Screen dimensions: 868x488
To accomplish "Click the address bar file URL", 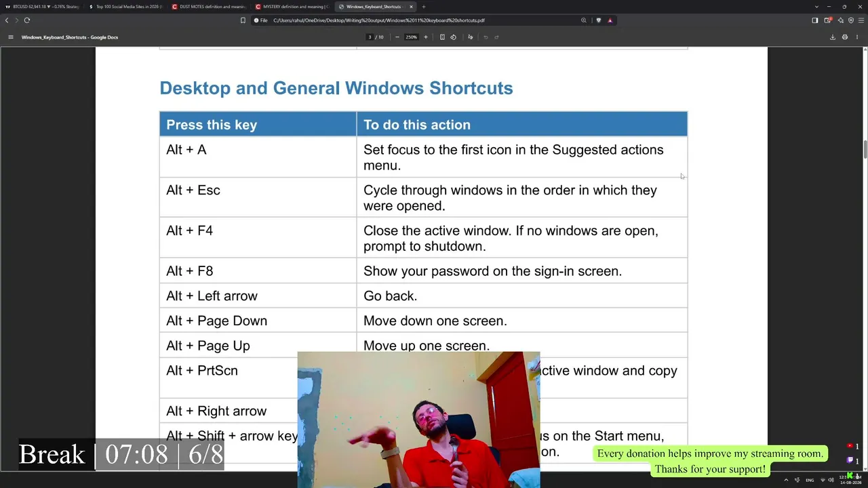I will point(379,20).
